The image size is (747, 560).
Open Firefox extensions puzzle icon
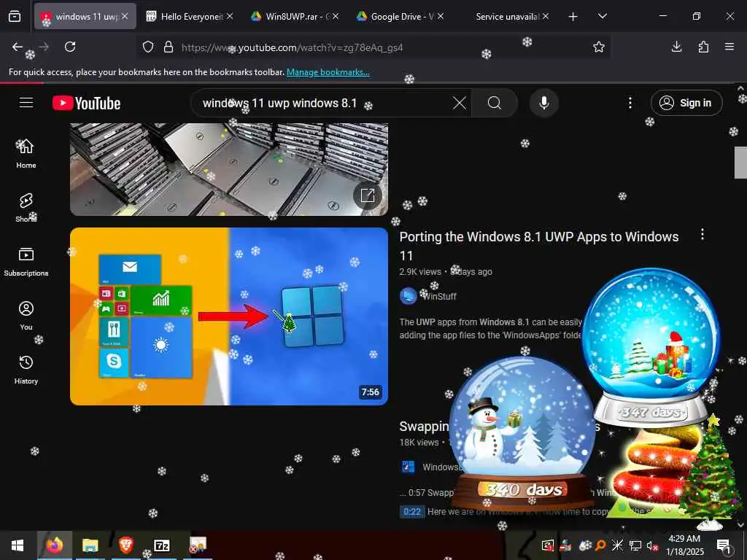(703, 47)
